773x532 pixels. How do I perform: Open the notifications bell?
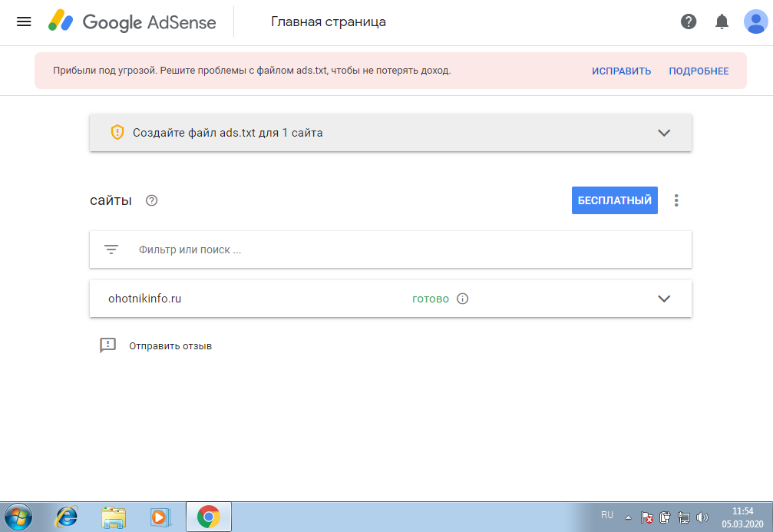coord(722,21)
